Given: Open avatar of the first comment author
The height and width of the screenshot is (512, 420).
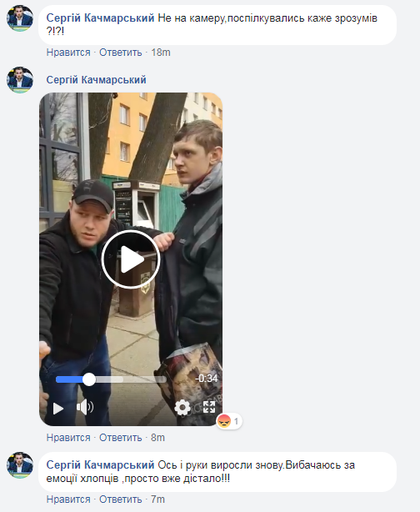Looking at the screenshot, I should coord(20,18).
